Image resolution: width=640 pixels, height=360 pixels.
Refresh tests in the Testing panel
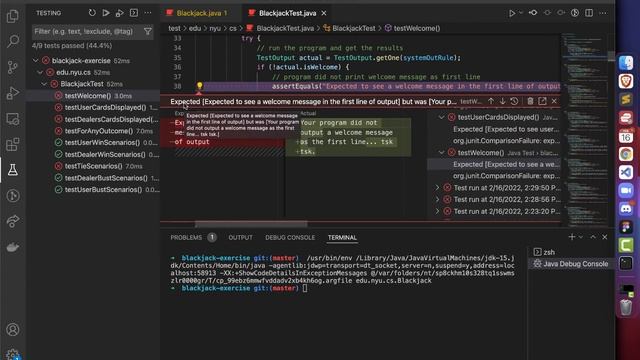click(x=92, y=13)
